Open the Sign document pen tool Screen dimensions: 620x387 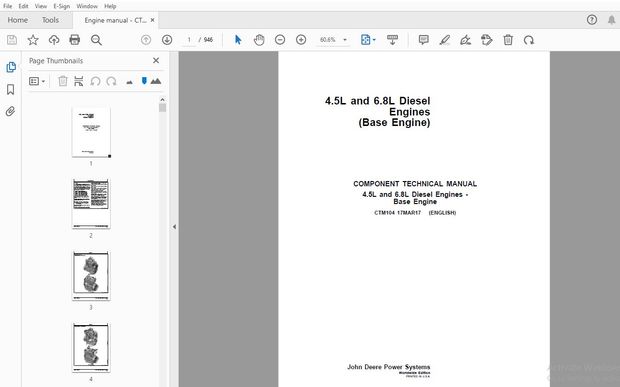point(466,40)
